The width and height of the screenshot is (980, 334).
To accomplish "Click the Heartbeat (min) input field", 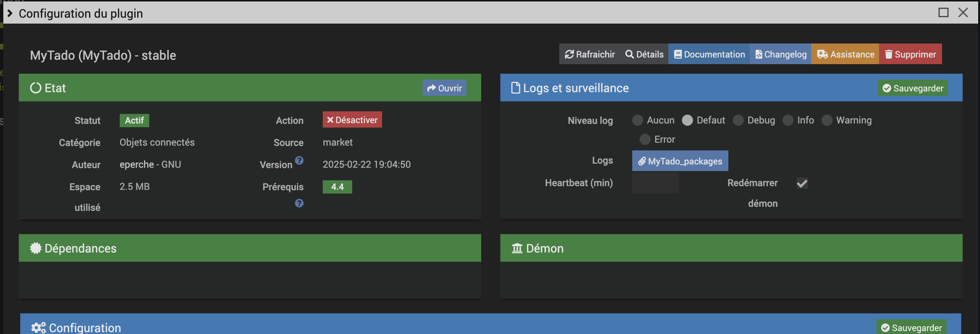I will point(655,183).
